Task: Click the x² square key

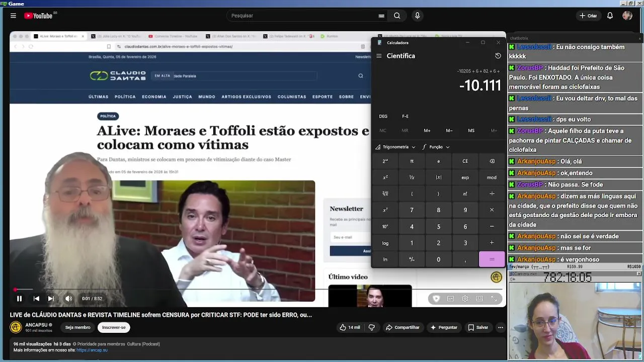Action: pyautogui.click(x=385, y=177)
